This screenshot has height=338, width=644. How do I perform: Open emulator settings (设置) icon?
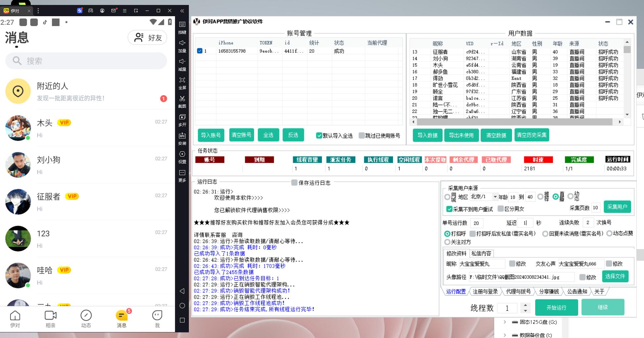tap(182, 154)
